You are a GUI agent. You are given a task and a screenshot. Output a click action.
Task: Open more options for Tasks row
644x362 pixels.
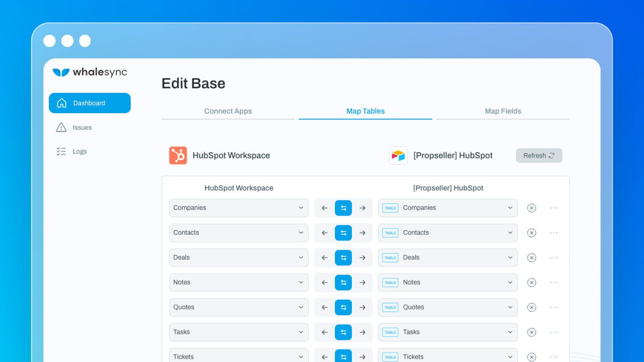coord(553,332)
